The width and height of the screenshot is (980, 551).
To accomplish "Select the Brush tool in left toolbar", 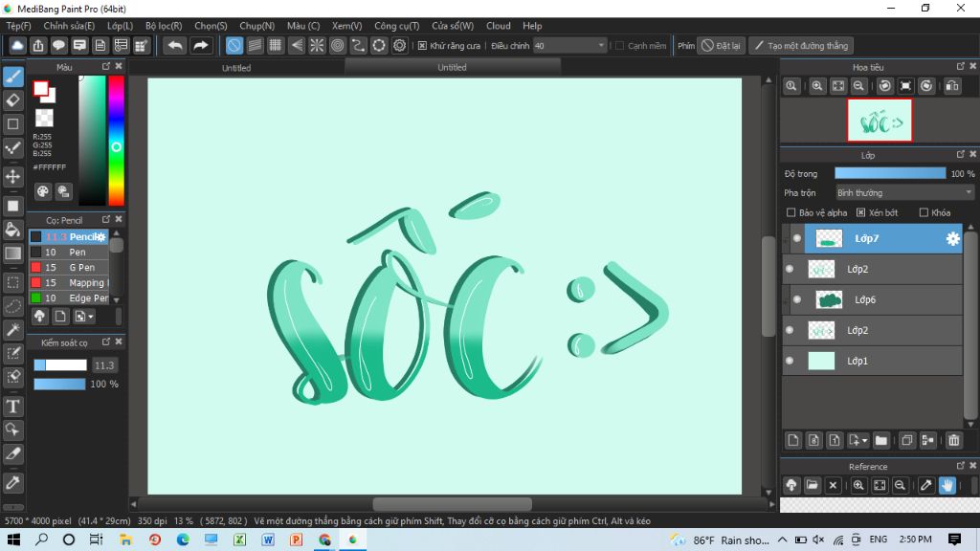I will point(13,77).
